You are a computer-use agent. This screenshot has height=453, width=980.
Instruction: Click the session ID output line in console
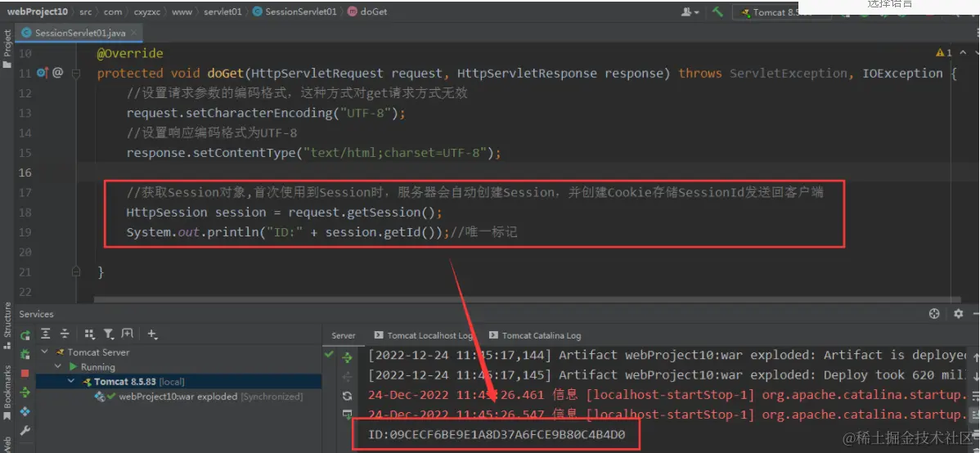click(x=497, y=434)
